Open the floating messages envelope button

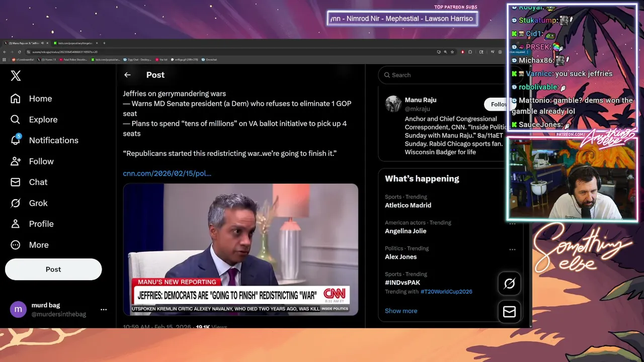tap(509, 312)
